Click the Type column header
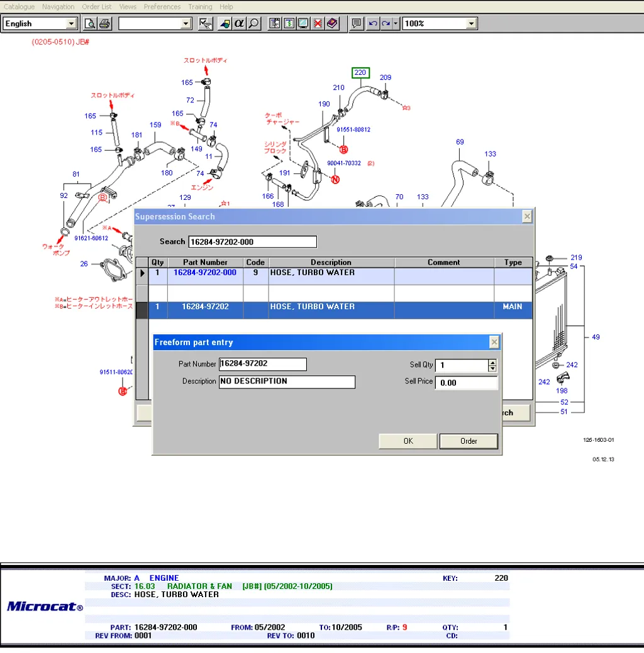Image resolution: width=644 pixels, height=653 pixels. tap(513, 262)
